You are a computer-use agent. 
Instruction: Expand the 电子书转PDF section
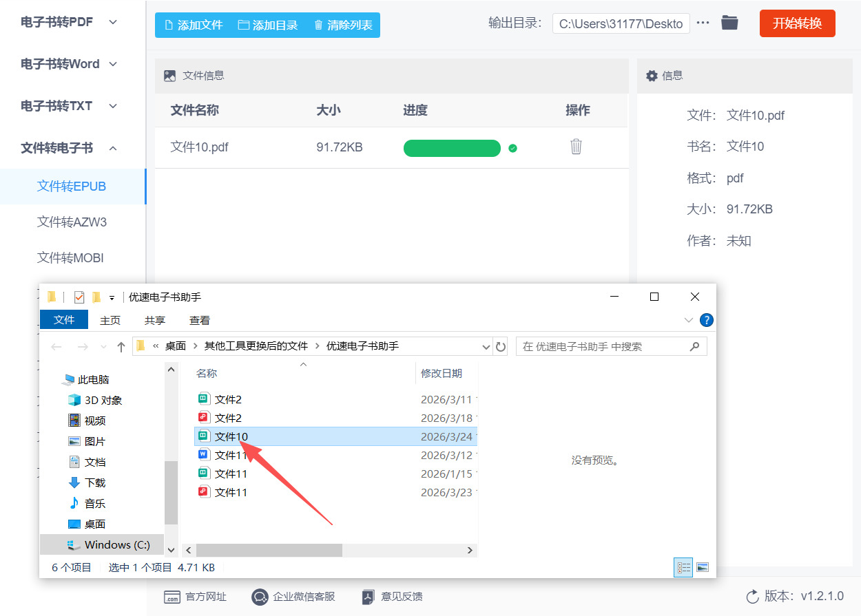pos(112,21)
